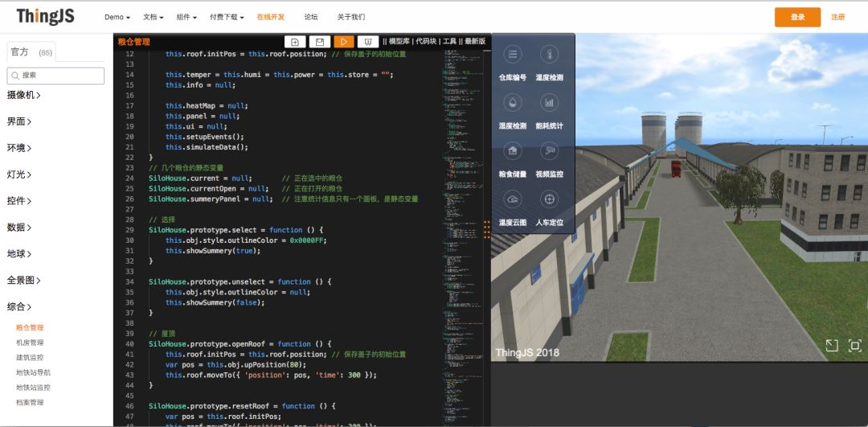The image size is (868, 427).
Task: Run the code with the orange play button
Action: tap(344, 42)
